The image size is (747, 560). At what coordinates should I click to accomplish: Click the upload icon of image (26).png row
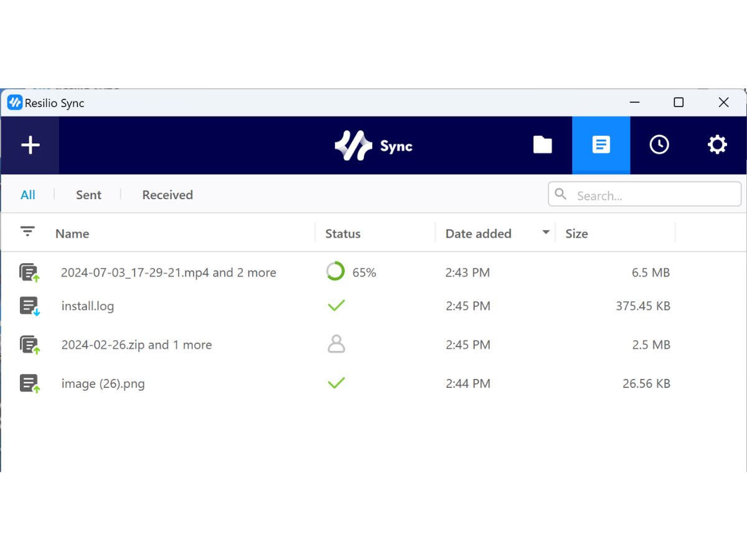(29, 383)
